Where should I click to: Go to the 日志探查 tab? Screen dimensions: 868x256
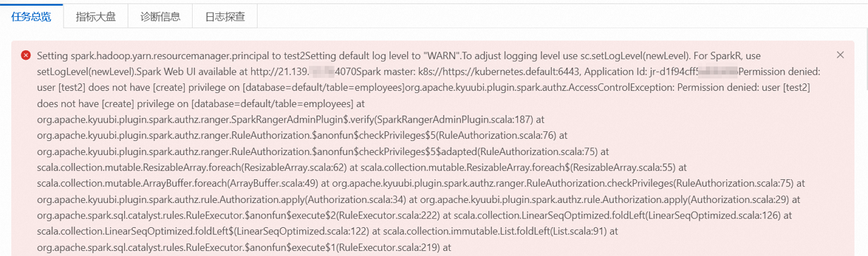(x=224, y=16)
